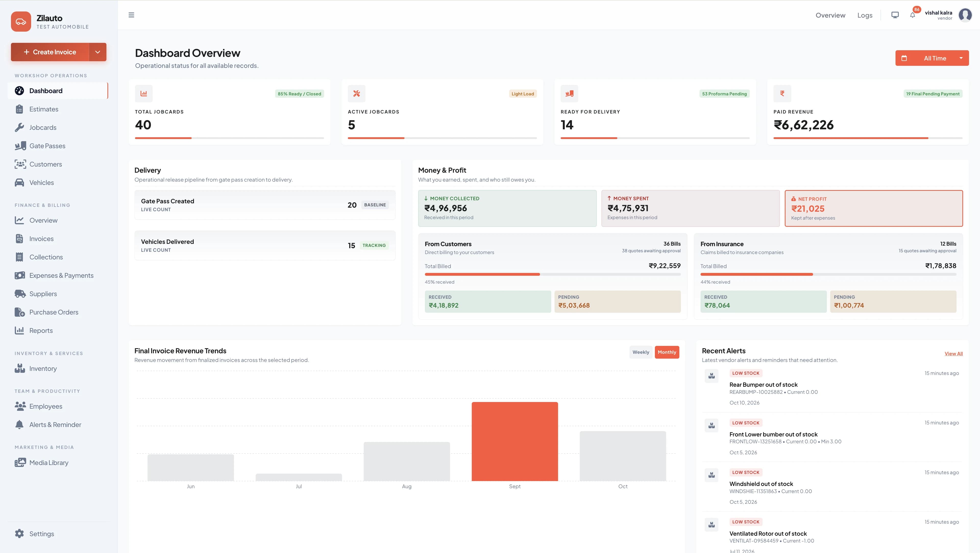
Task: Go to Jobcards wrench icon
Action: [x=19, y=128]
